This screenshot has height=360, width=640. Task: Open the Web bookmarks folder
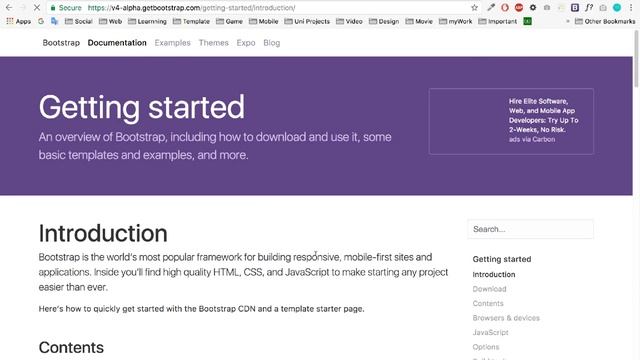click(110, 21)
